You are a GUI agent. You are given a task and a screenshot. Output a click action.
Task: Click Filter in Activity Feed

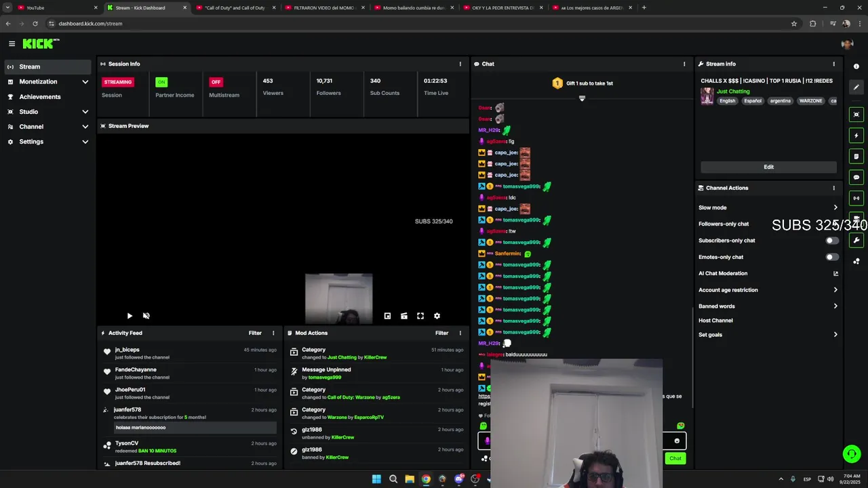pyautogui.click(x=255, y=333)
